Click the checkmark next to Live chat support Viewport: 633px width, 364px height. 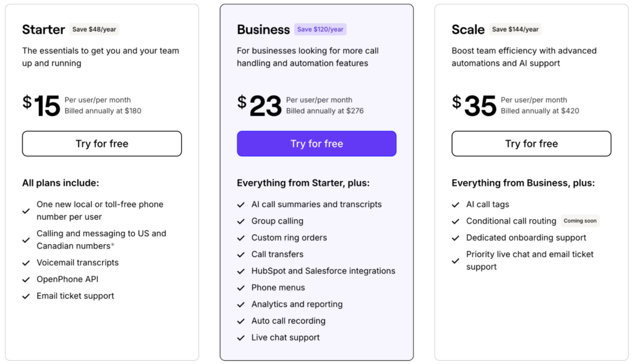point(241,338)
